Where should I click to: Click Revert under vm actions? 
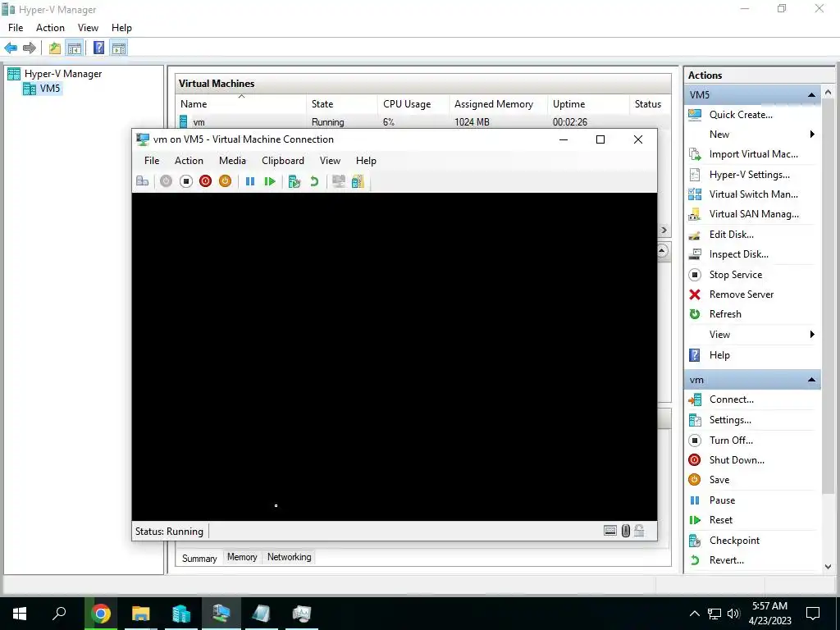[x=727, y=560]
